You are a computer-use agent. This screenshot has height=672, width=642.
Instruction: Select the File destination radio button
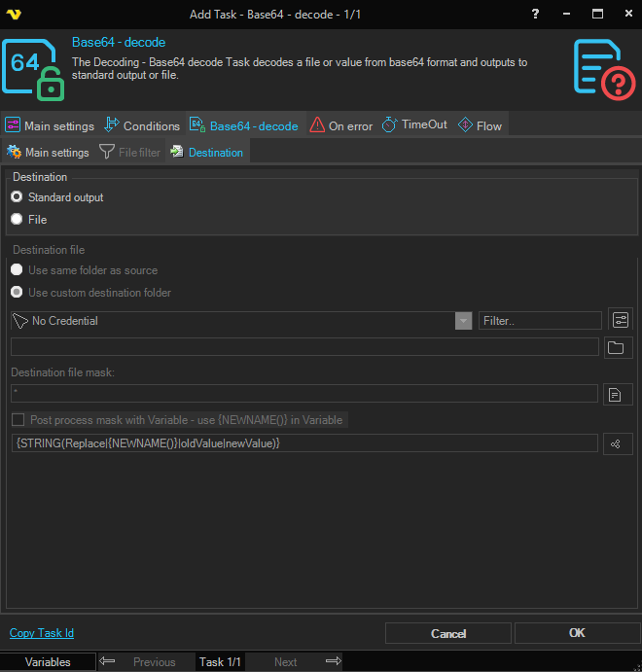pyautogui.click(x=17, y=220)
